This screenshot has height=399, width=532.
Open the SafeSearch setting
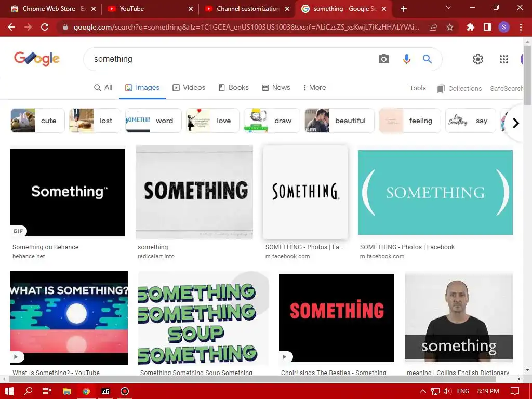[506, 88]
